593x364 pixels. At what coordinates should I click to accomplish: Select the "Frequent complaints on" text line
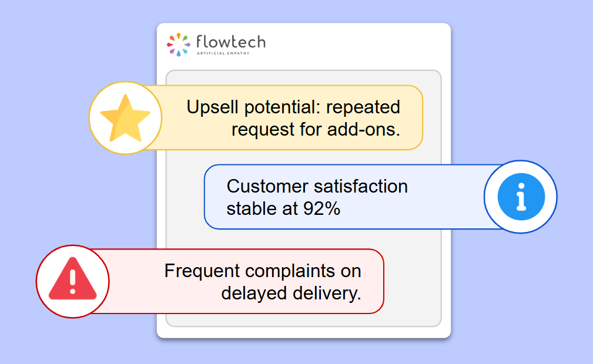tap(263, 271)
